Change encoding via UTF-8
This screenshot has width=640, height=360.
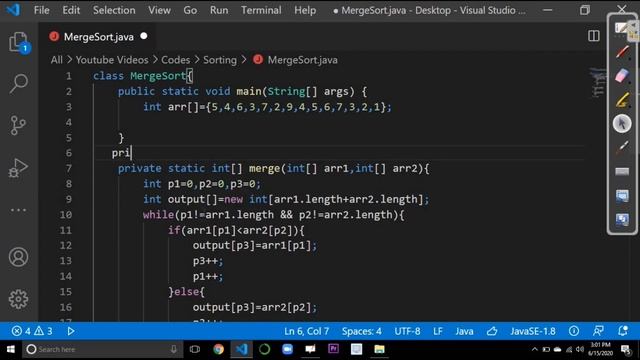pyautogui.click(x=407, y=331)
